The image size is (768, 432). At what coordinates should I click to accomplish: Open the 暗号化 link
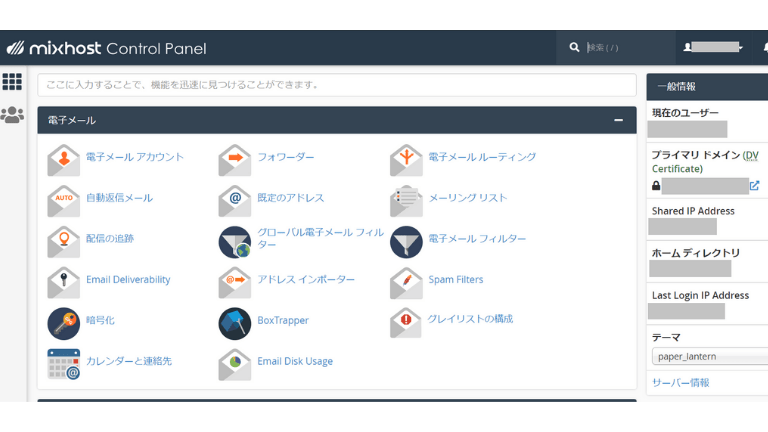point(100,320)
